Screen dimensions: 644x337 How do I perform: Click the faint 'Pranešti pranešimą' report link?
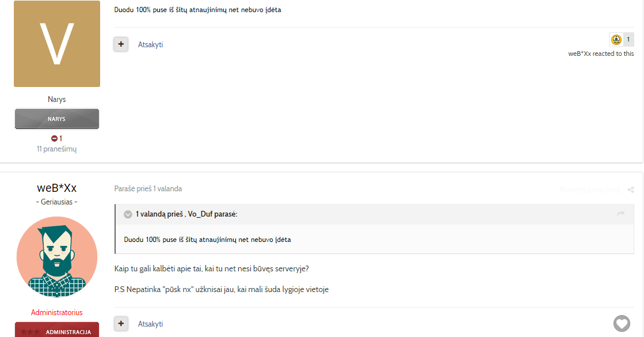tap(590, 190)
